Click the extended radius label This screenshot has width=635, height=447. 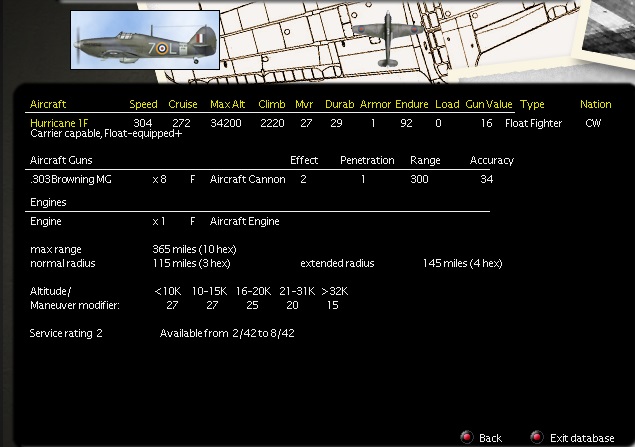[x=337, y=264]
